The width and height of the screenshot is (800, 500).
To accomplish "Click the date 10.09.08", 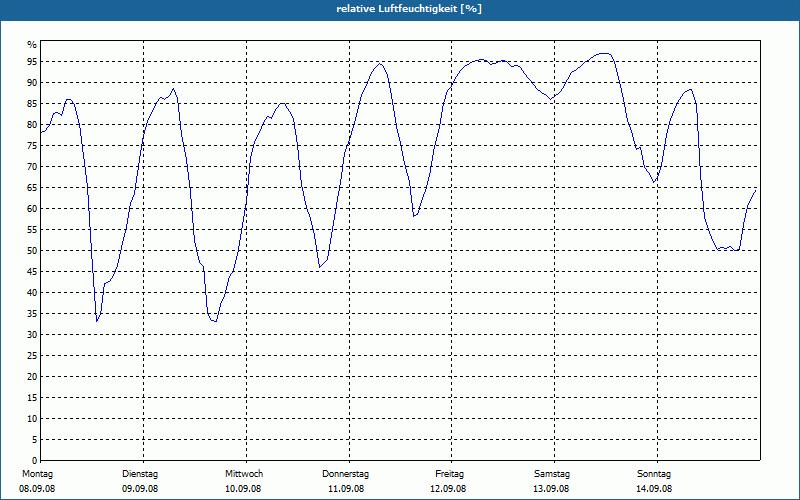I will 243,489.
